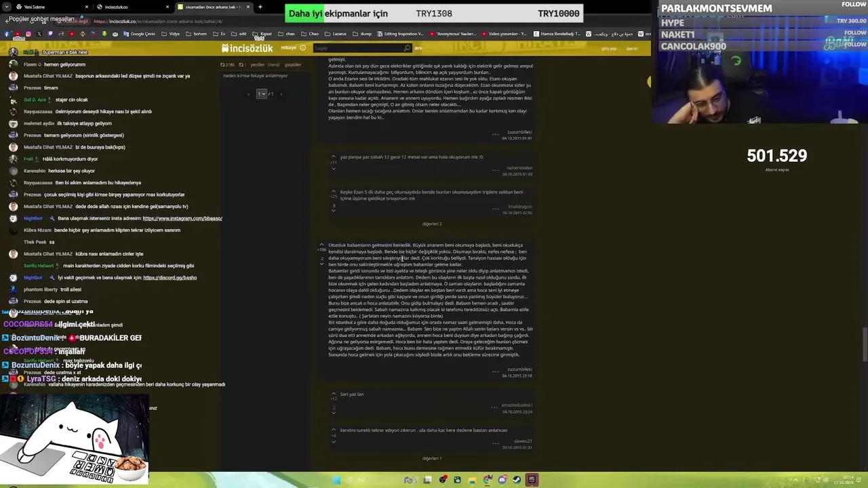Select the 'trend' filter tab
The width and height of the screenshot is (868, 488).
tap(274, 65)
